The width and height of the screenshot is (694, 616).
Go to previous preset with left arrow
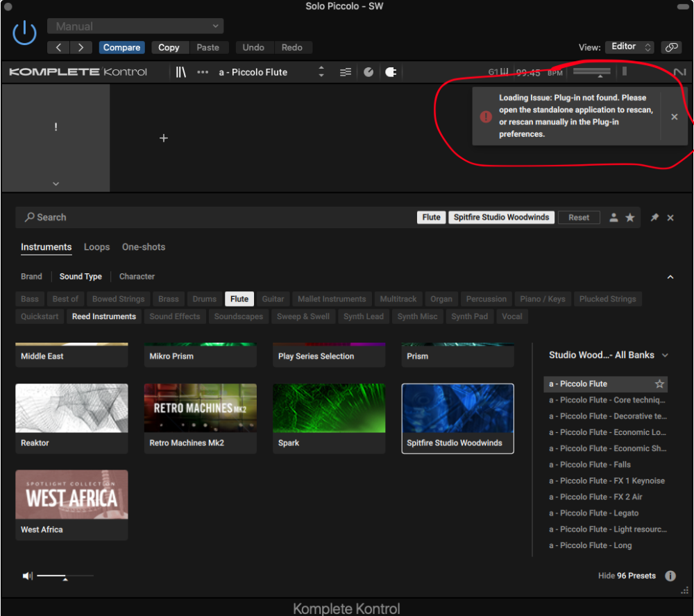(x=58, y=47)
